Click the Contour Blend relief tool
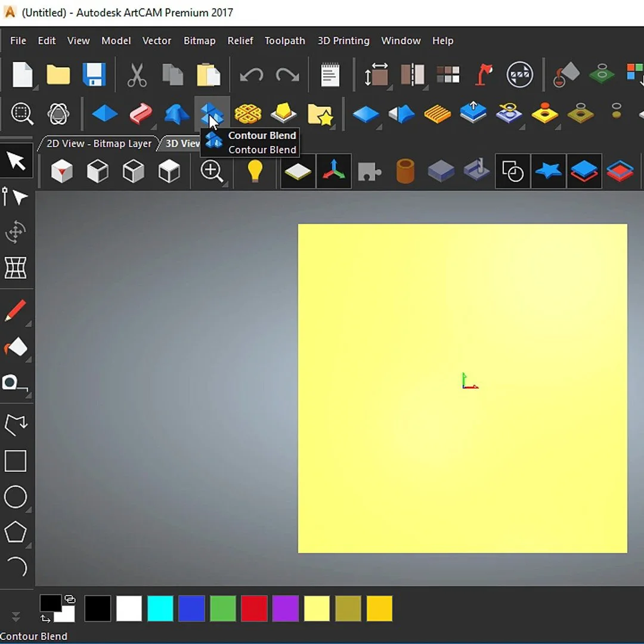The height and width of the screenshot is (644, 644). tap(212, 113)
